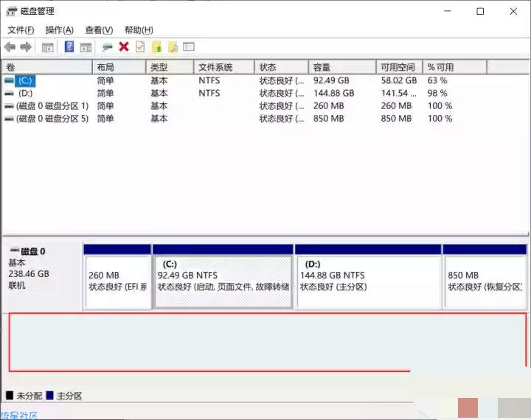531x420 pixels.
Task: Click the 58.02 GB free space cell
Action: click(398, 80)
